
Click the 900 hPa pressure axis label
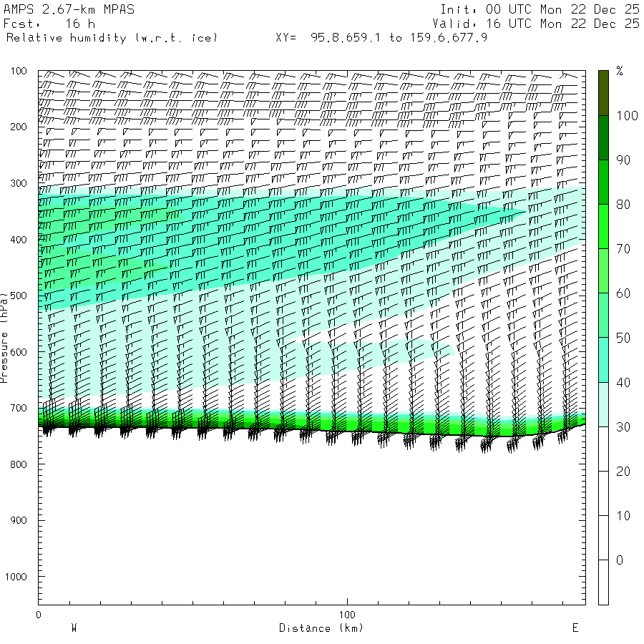(19, 520)
